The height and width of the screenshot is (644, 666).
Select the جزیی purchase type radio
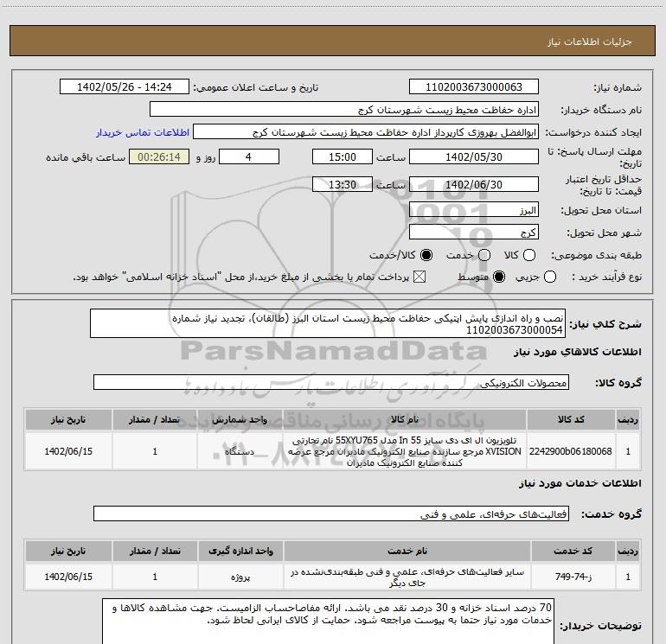[x=550, y=277]
